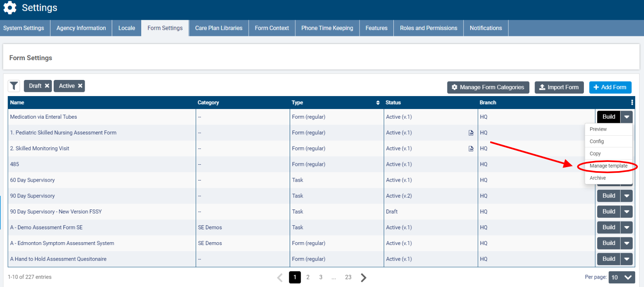Go to the next page arrow
644x287 pixels.
[x=364, y=277]
